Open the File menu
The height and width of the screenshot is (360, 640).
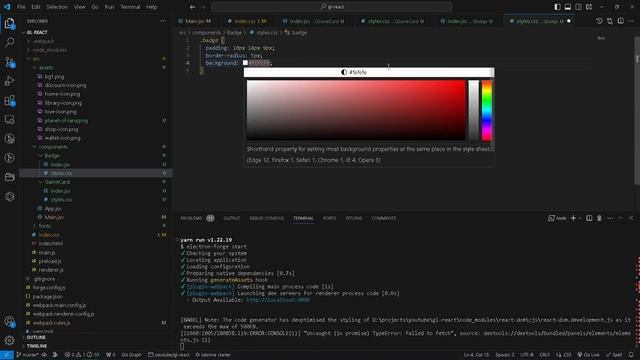tap(21, 7)
